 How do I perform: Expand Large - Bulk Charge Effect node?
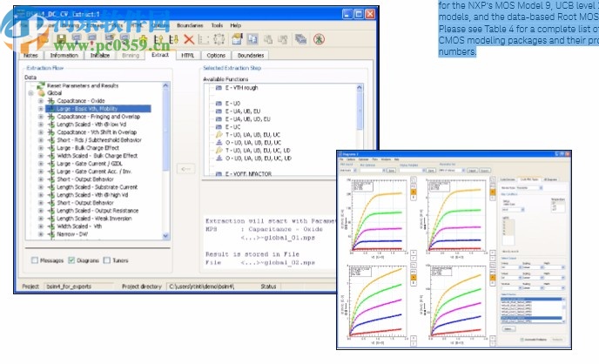[x=41, y=148]
